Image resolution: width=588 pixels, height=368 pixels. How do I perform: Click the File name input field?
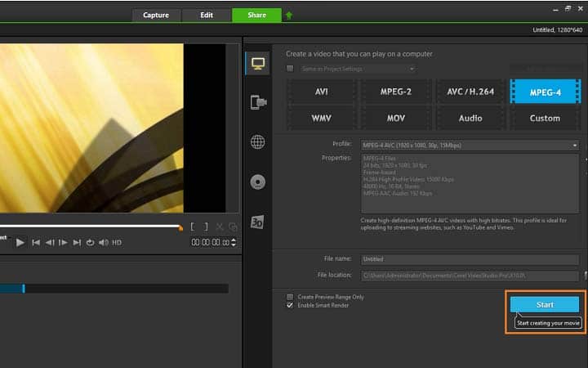(470, 259)
